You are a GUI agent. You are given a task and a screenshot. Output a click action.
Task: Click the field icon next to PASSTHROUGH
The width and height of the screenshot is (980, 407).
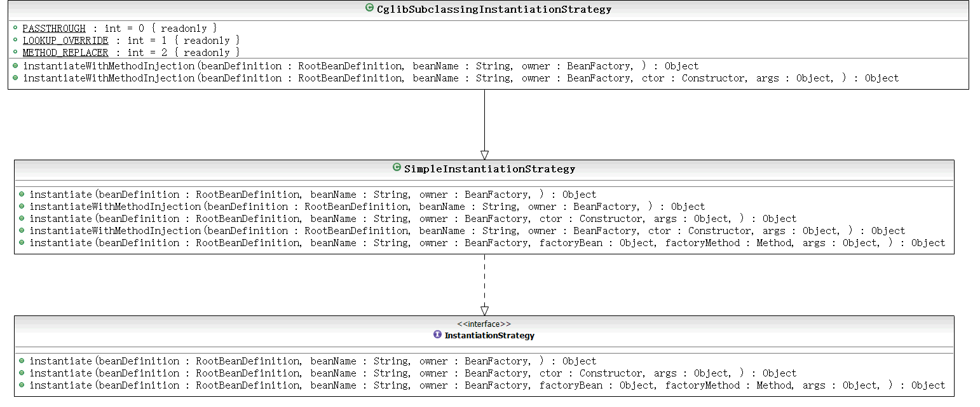(15, 29)
